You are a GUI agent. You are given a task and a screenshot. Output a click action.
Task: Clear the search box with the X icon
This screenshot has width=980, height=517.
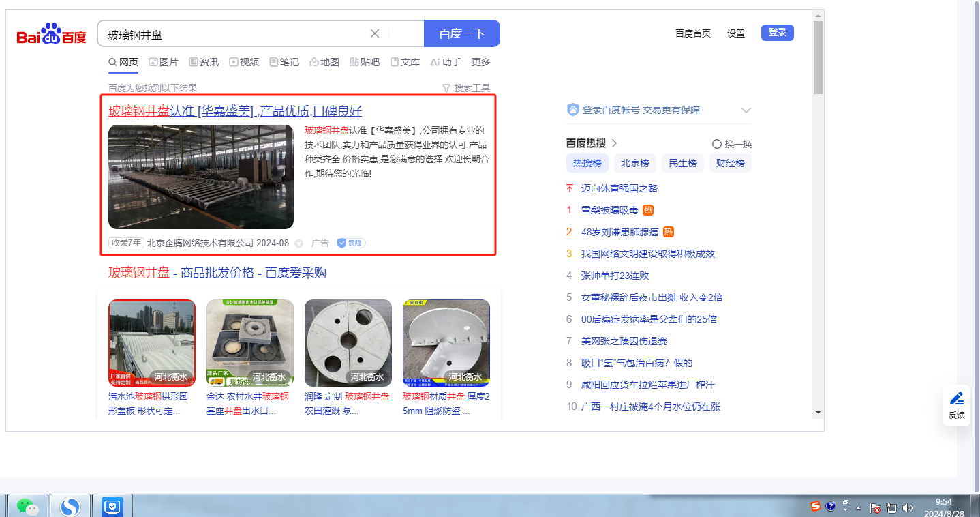point(375,33)
